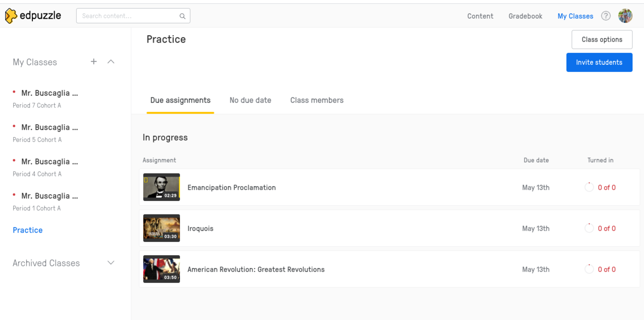
Task: Click Iroquois turned-in progress circle
Action: (x=589, y=228)
